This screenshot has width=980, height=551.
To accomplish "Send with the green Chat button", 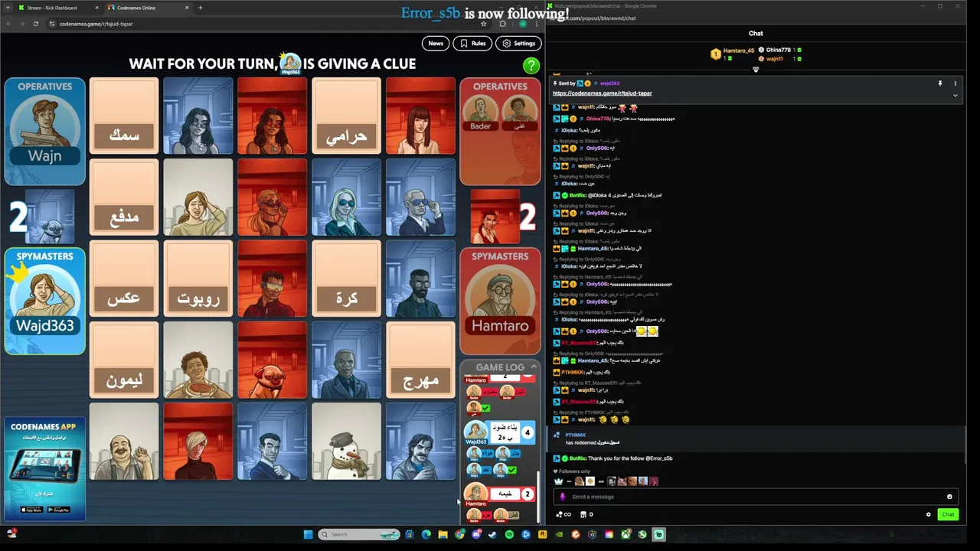I will 948,514.
